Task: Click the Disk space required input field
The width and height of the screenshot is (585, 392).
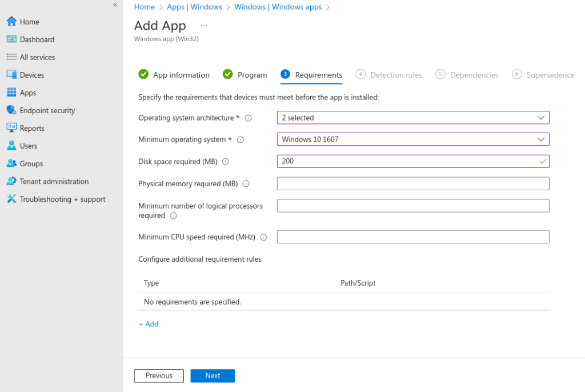Action: (x=413, y=161)
